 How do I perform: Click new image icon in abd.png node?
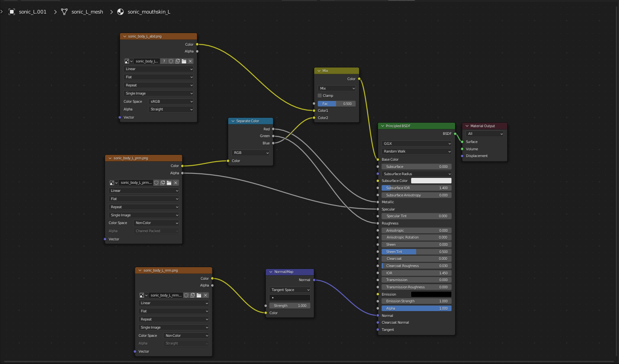pos(178,61)
